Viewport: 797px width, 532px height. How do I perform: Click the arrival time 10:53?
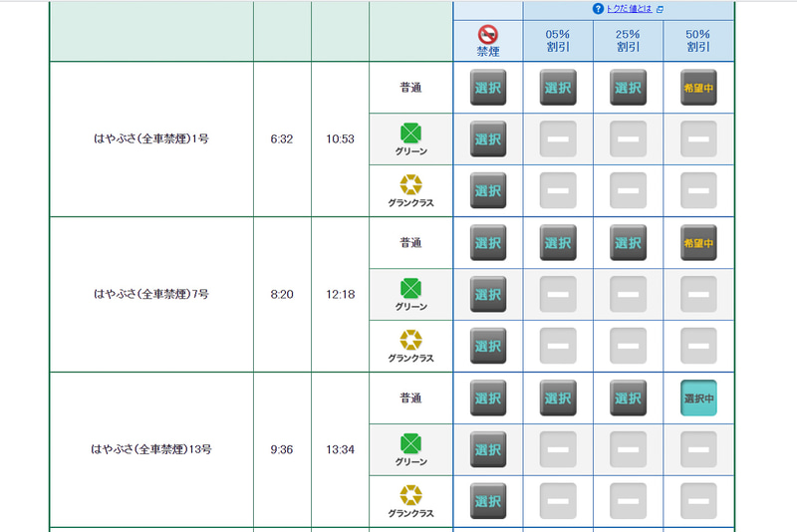pos(340,139)
